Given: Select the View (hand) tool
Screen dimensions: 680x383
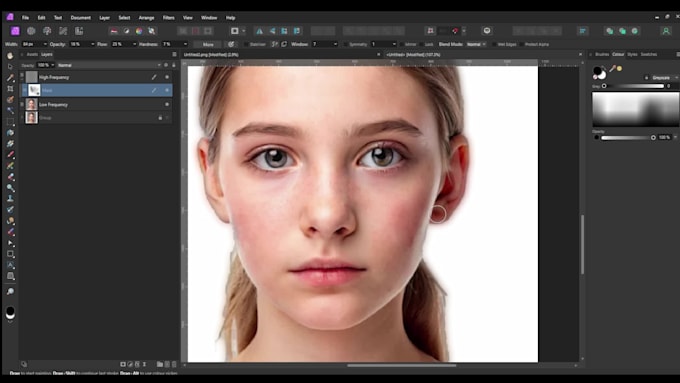Looking at the screenshot, I should (x=10, y=56).
